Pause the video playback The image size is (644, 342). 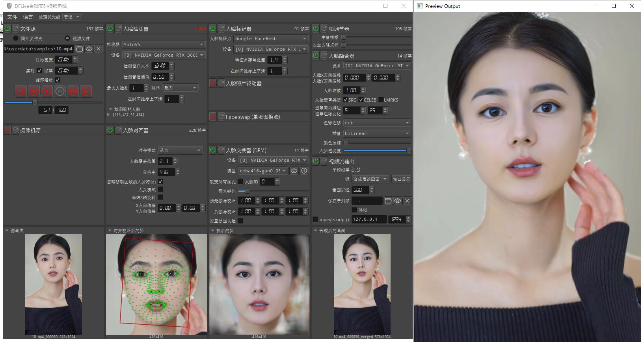60,91
